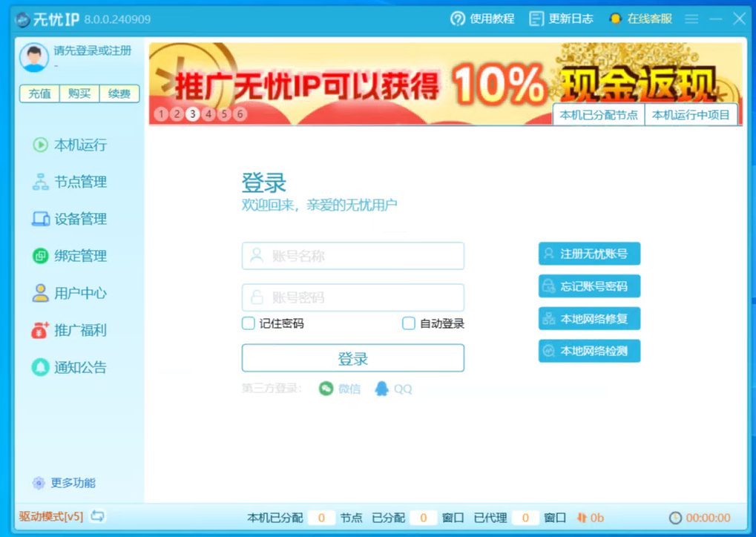Contact 在线客服 support icon
Viewport: 756px width, 537px height.
(x=615, y=19)
